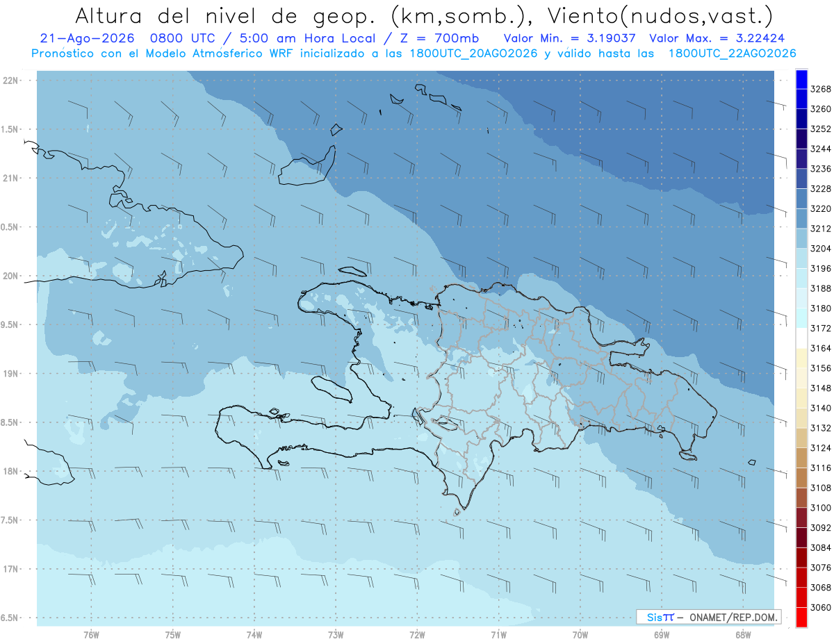
Task: Pick the blue swatch between 3228 and 3220
Action: point(801,199)
